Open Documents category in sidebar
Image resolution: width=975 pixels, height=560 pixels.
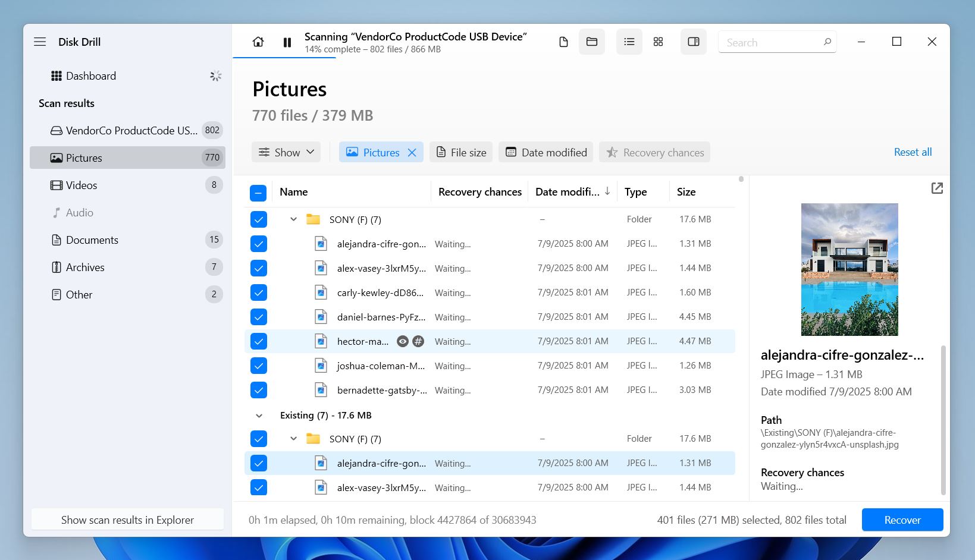coord(127,240)
